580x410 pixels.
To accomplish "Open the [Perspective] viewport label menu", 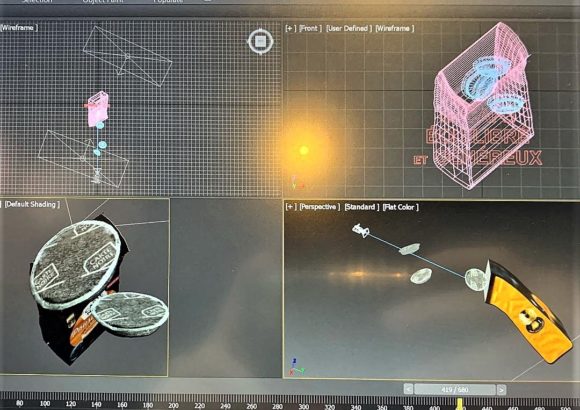I will pyautogui.click(x=320, y=207).
